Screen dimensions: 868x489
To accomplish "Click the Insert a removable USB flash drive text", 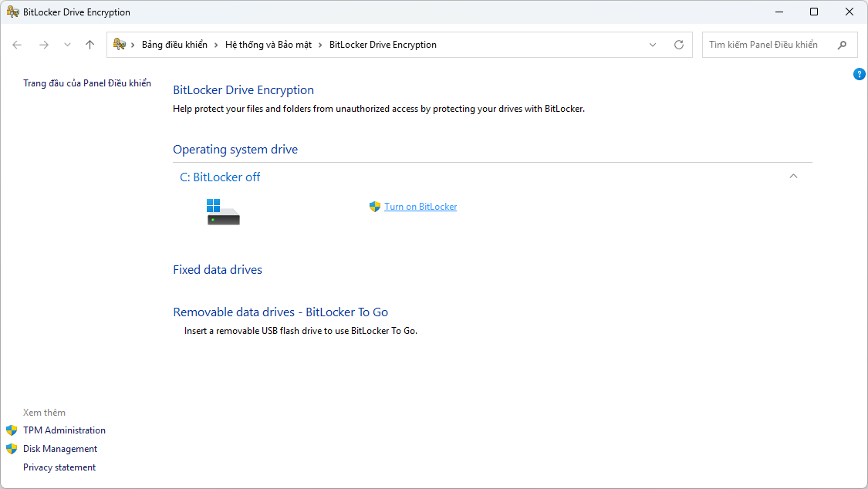I will pos(301,331).
